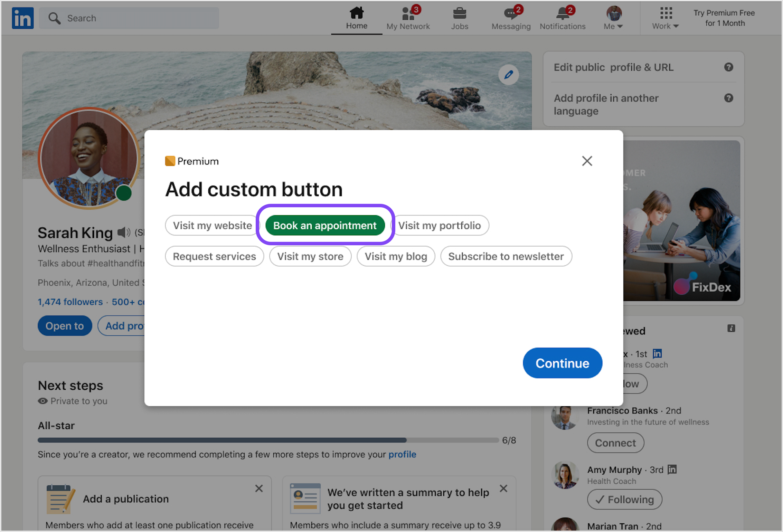Open the 'Open to' options
Image resolution: width=783 pixels, height=532 pixels.
coord(65,325)
